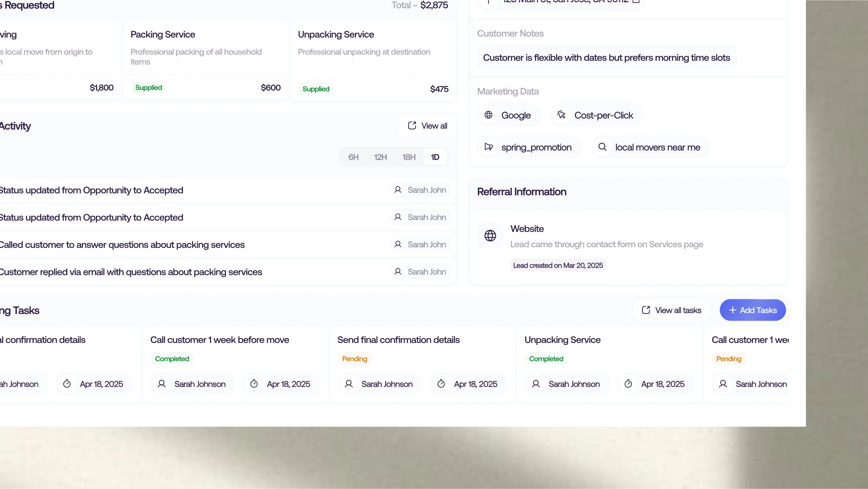The width and height of the screenshot is (868, 489).
Task: Click the Supplied badge on Unpacking Service
Action: pos(316,89)
